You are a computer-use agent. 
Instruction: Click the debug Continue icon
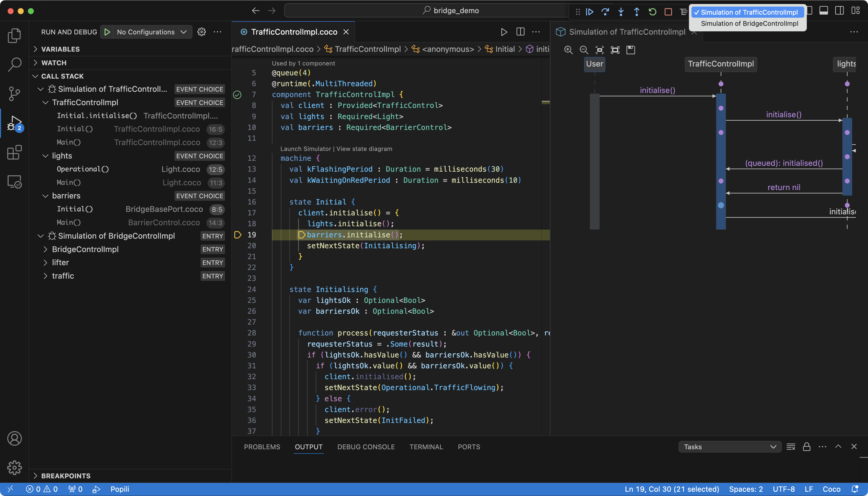pyautogui.click(x=590, y=12)
